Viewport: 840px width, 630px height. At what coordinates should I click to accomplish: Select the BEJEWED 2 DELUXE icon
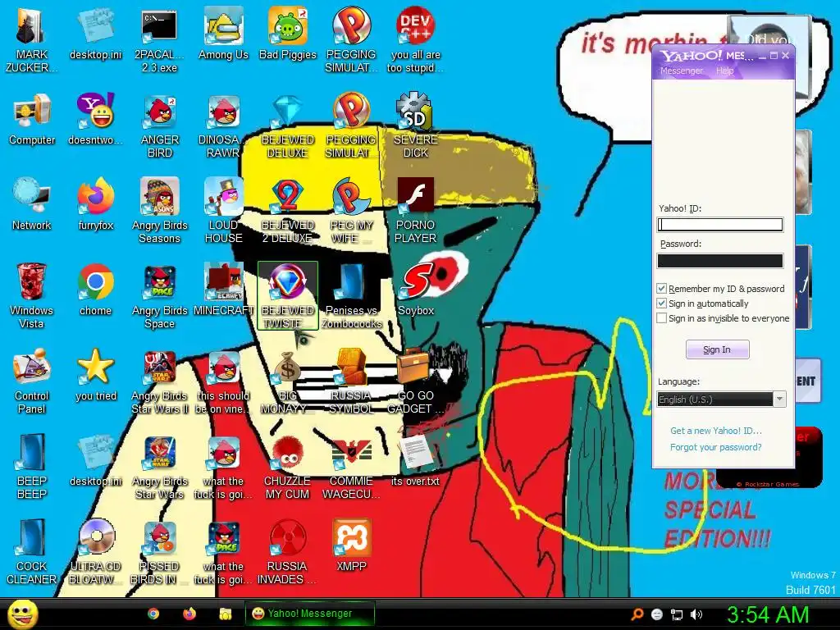288,211
